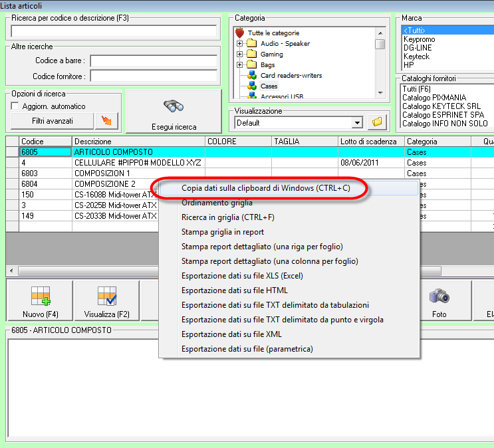Expand the Gaming tree node
Viewport: 494px width, 448px height.
point(240,55)
